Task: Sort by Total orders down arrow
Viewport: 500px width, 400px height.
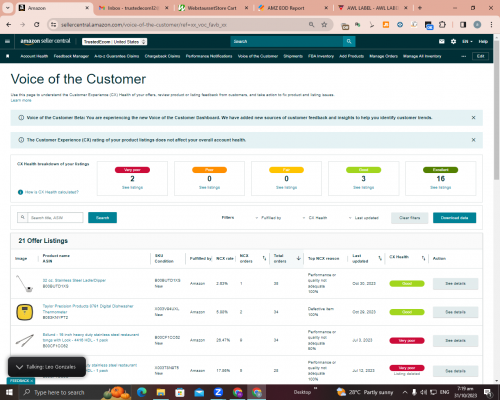Action: (x=299, y=258)
